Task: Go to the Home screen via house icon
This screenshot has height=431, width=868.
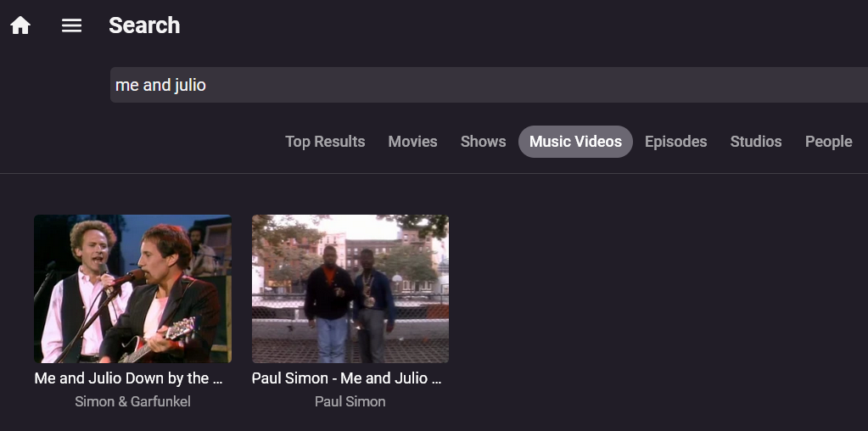Action: coord(20,25)
